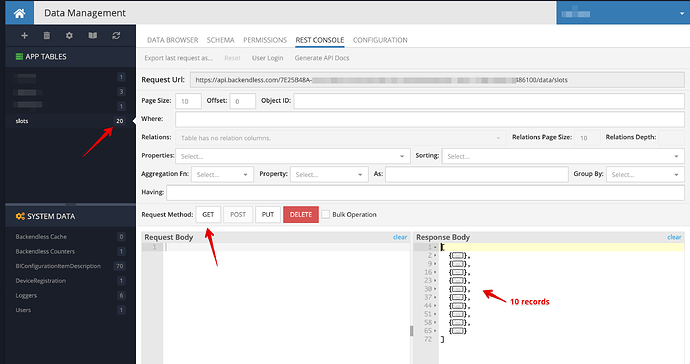Click the red DELETE button

[301, 214]
